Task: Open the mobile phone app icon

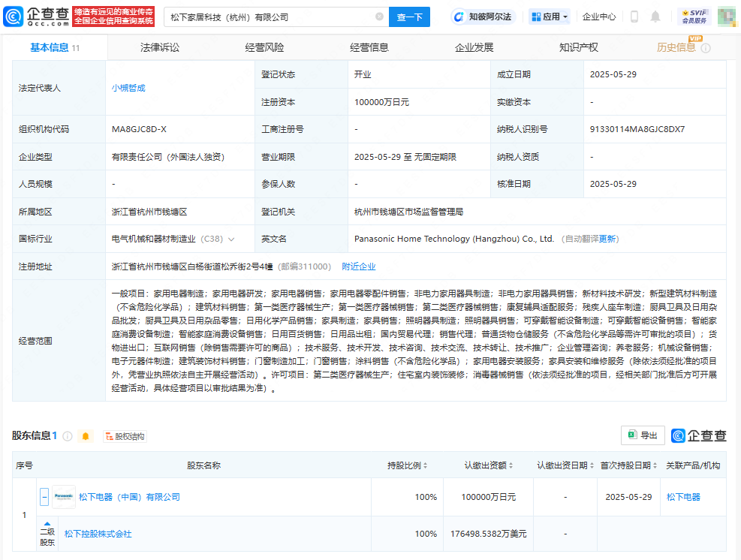Action: click(634, 17)
